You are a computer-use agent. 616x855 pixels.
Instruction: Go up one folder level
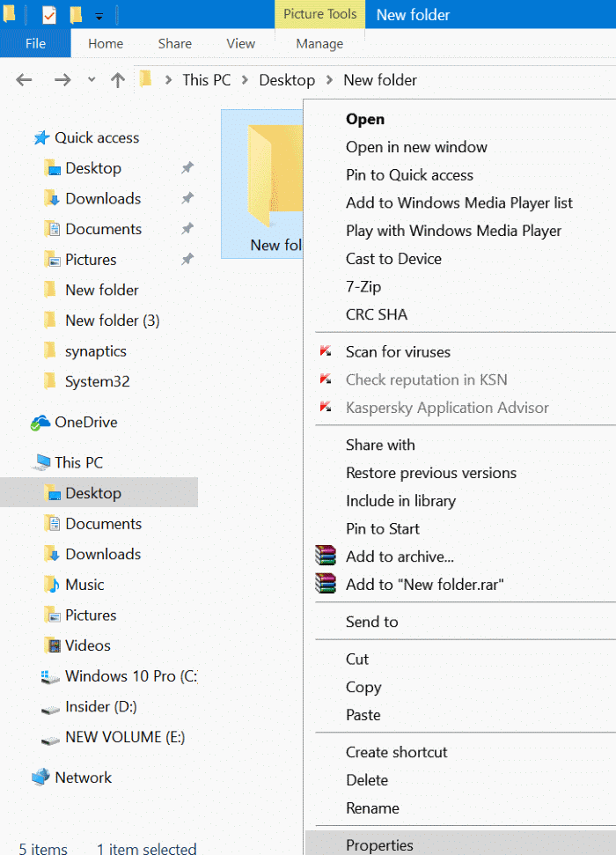(x=117, y=80)
